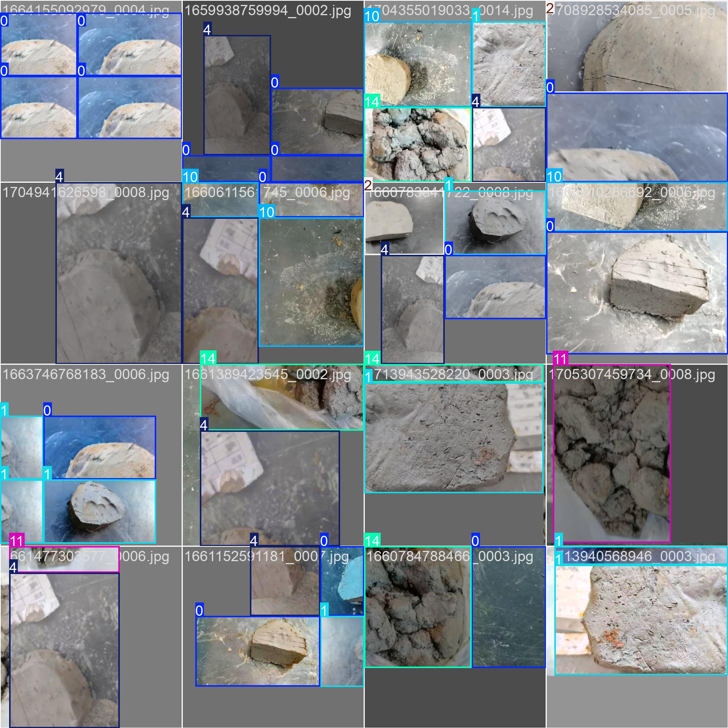The width and height of the screenshot is (728, 728).
Task: Select wide class 0 crop in tile 1708928534085_0005
Action: click(637, 137)
